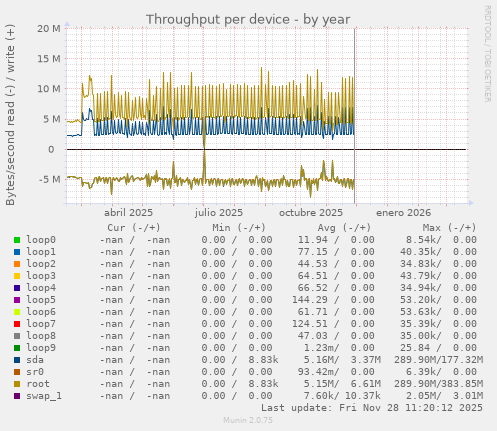Click the loop2 orange color swatch

(17, 264)
